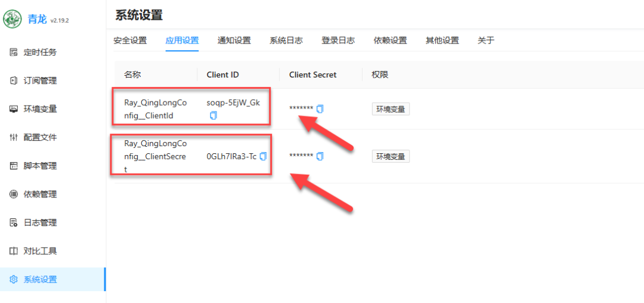The width and height of the screenshot is (644, 303).
Task: Click the Qinglong dragon logo
Action: (x=13, y=19)
